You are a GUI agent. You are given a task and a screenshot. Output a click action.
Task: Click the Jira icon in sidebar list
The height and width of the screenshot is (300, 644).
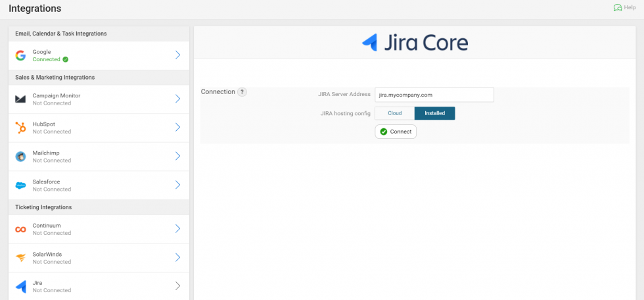[20, 286]
